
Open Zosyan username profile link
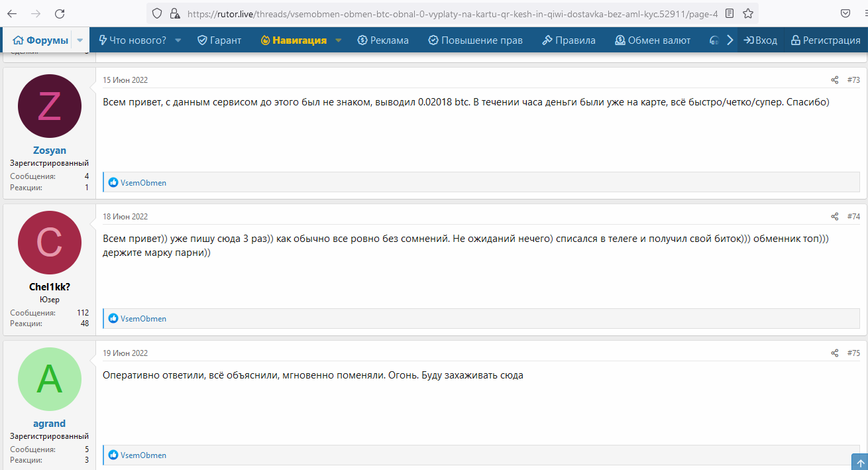[x=50, y=150]
